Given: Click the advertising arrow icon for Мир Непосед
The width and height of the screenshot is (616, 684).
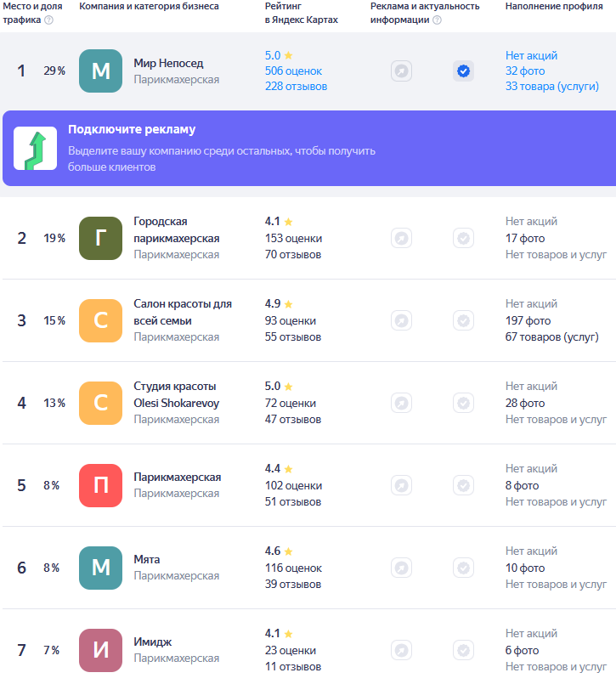Looking at the screenshot, I should [401, 71].
